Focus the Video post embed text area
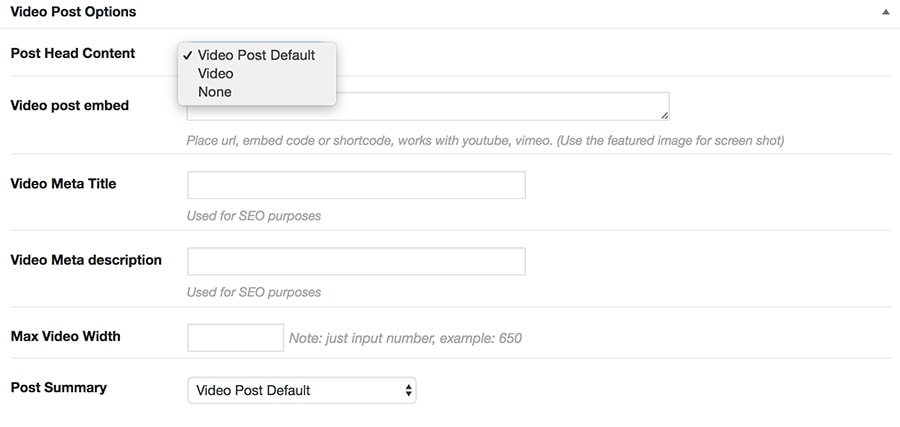Image resolution: width=900 pixels, height=427 pixels. tap(500, 108)
